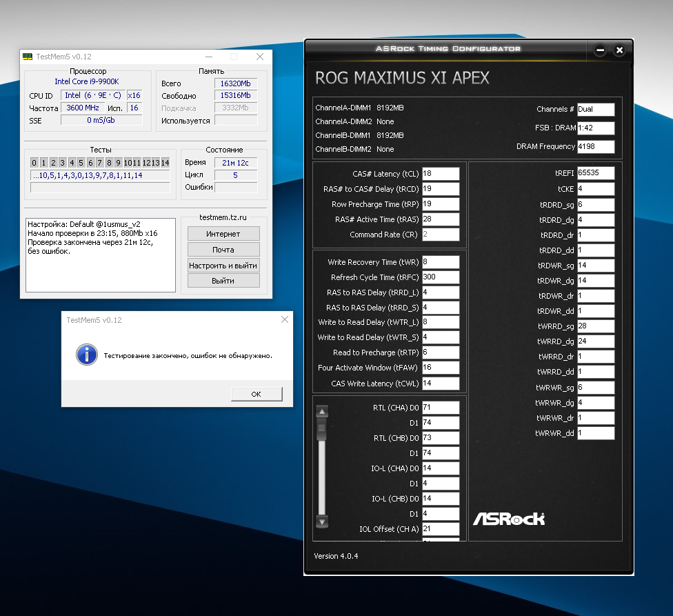This screenshot has width=673, height=616.
Task: Click the scroll down arrow in RTL panel
Action: click(x=322, y=521)
